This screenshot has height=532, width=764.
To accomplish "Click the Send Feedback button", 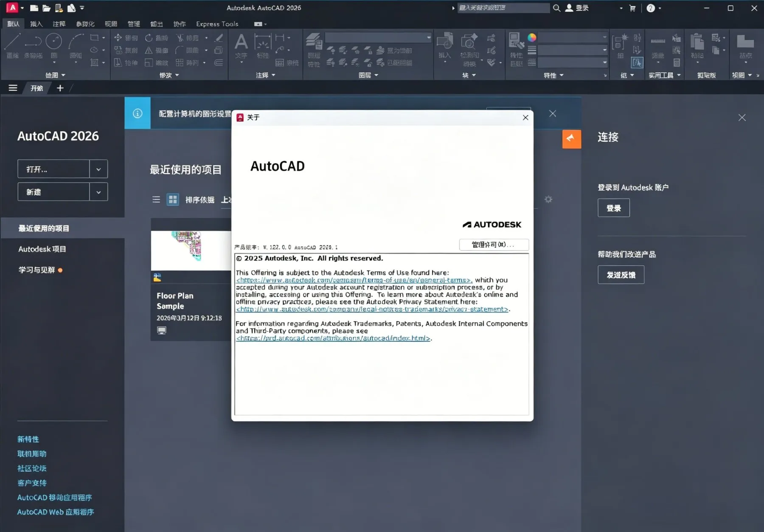I will (621, 275).
